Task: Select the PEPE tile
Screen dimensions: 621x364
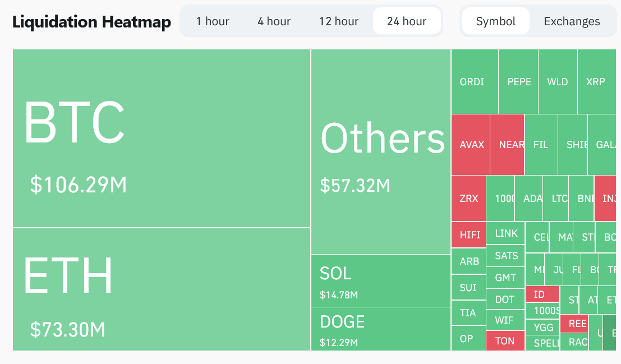Action: 518,81
